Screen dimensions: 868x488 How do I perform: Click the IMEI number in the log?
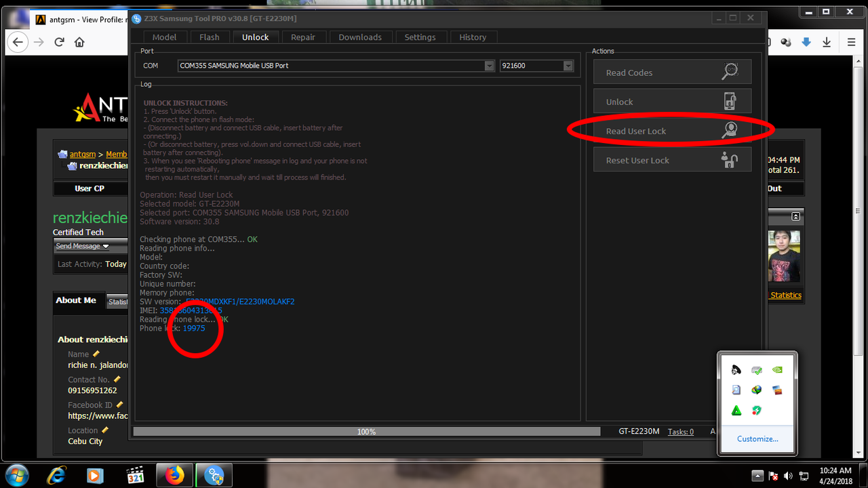tap(191, 310)
